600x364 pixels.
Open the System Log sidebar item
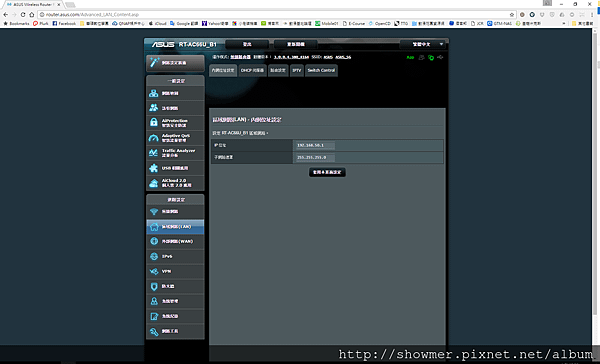click(175, 316)
